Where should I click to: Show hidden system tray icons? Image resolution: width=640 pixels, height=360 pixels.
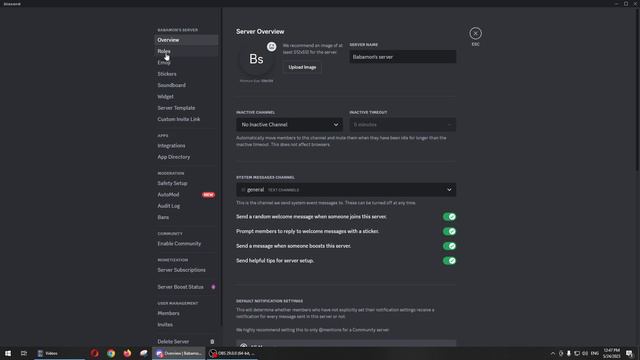coord(553,353)
